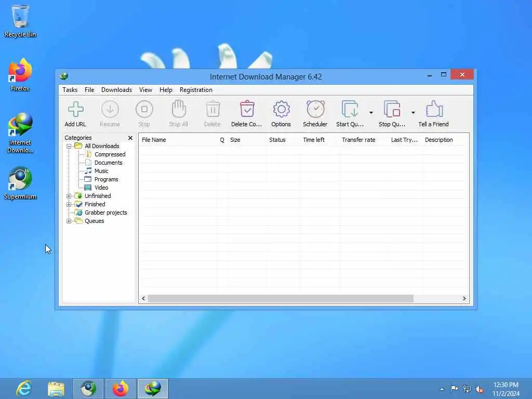
Task: Click the scroll left arrow
Action: coord(143,299)
